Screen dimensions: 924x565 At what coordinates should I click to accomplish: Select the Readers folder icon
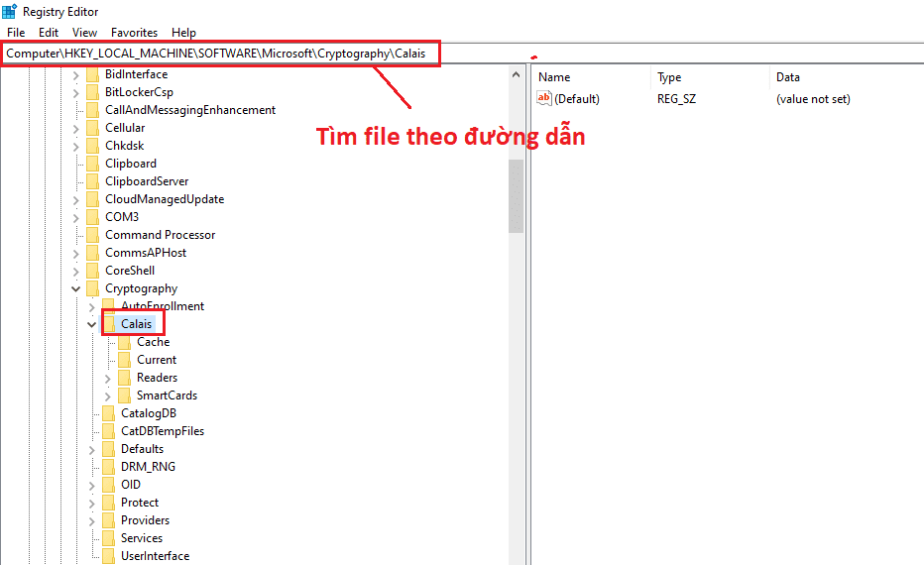124,378
